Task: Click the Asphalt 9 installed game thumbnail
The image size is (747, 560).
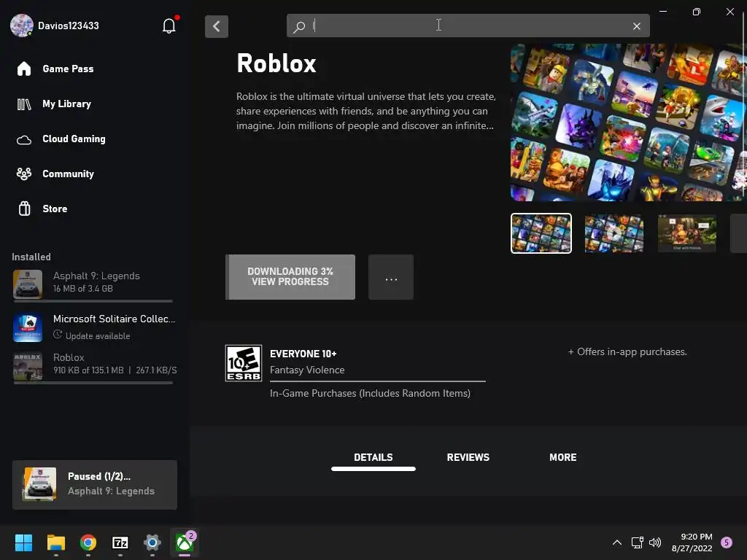Action: pos(28,284)
